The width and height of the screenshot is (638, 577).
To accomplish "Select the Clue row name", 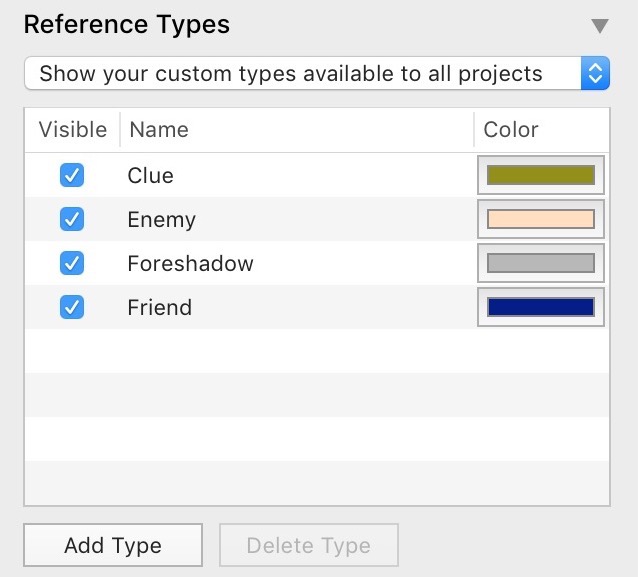I will [151, 176].
